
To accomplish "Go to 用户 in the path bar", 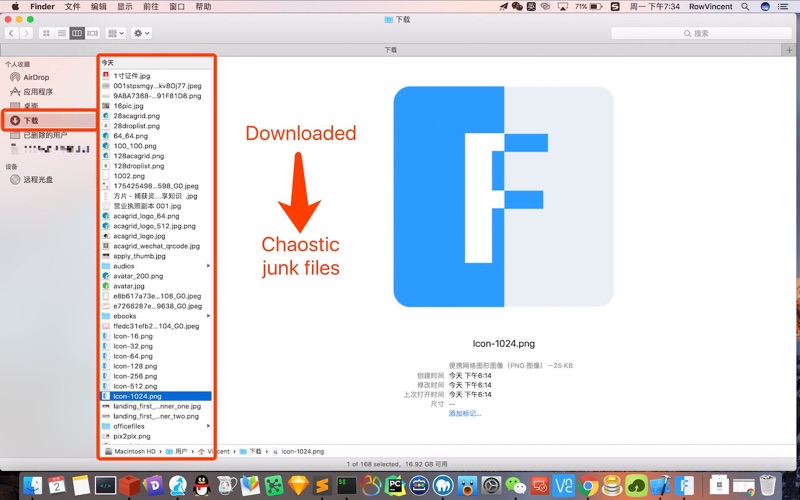I will click(x=177, y=452).
